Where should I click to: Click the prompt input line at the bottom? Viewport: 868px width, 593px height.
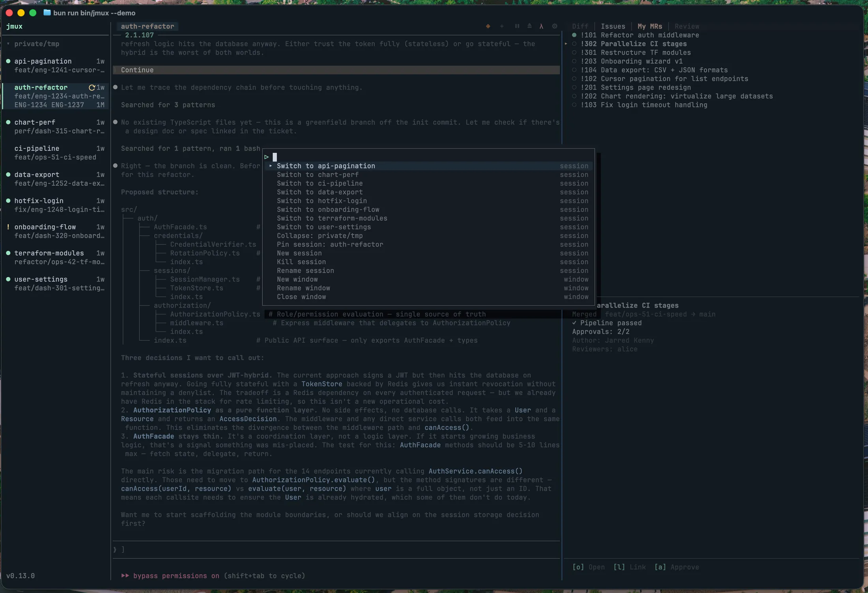pos(336,550)
